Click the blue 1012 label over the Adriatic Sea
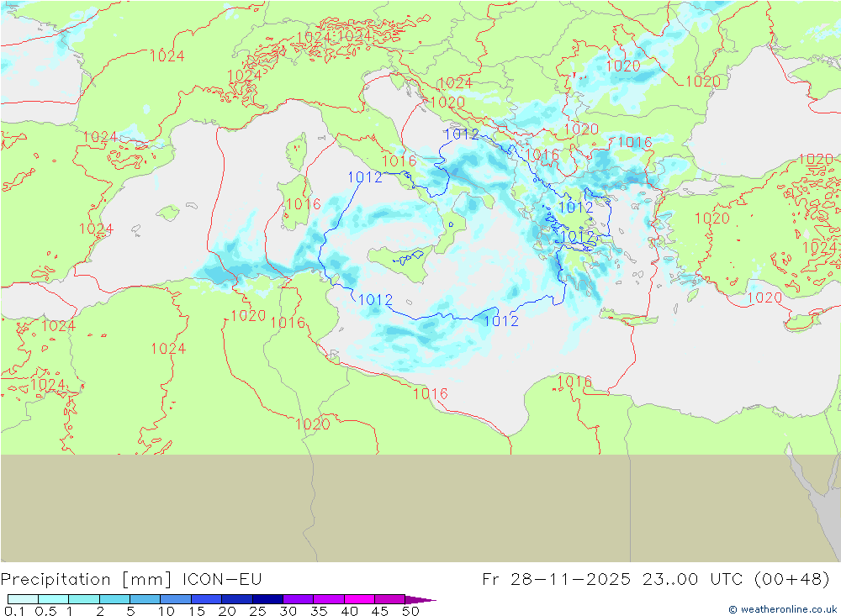Viewport: 841px width, 616px height. point(462,134)
